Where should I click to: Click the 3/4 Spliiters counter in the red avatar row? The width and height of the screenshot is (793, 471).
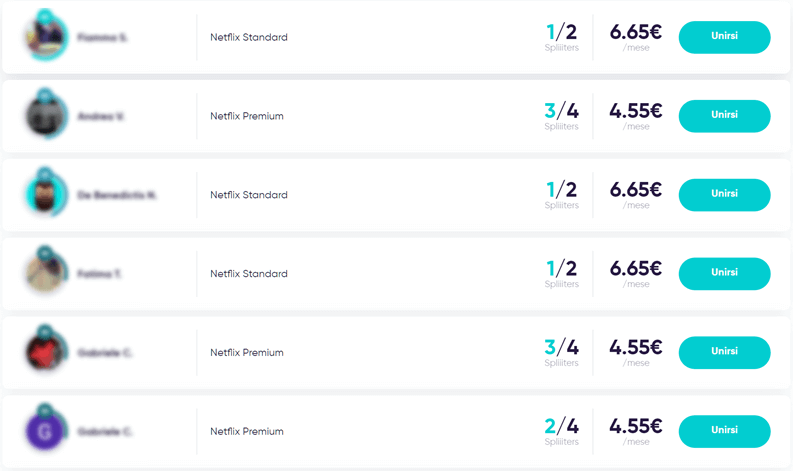click(561, 353)
